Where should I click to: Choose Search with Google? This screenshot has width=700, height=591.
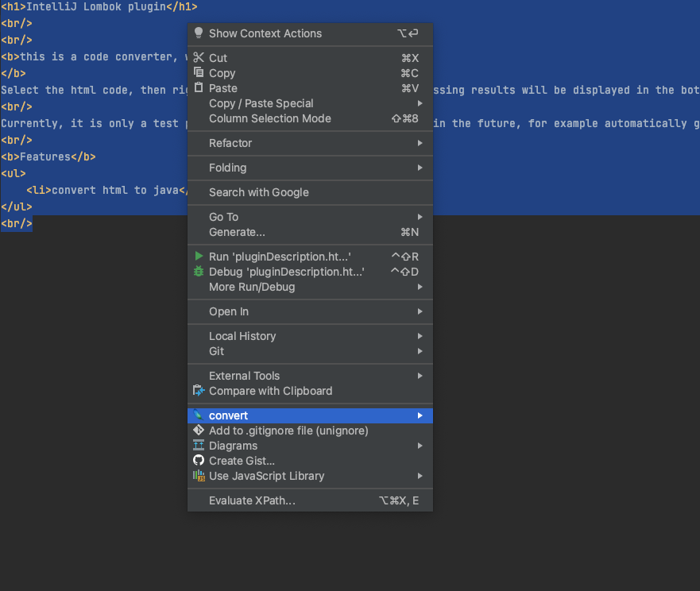[310, 192]
